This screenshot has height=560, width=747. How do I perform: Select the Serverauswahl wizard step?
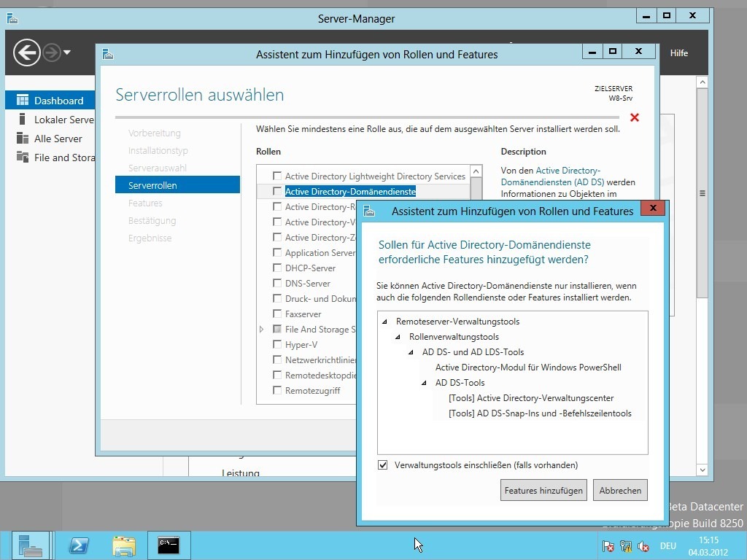click(x=158, y=168)
